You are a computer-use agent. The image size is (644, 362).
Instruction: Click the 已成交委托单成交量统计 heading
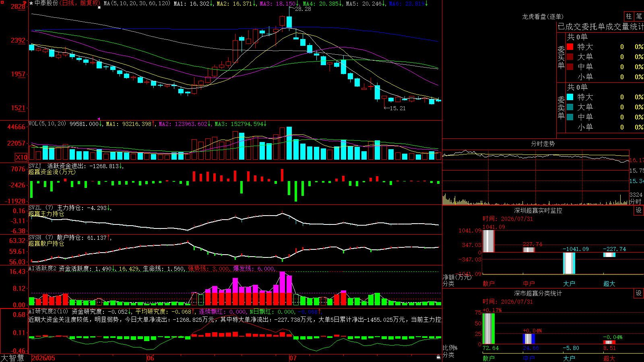pos(601,27)
